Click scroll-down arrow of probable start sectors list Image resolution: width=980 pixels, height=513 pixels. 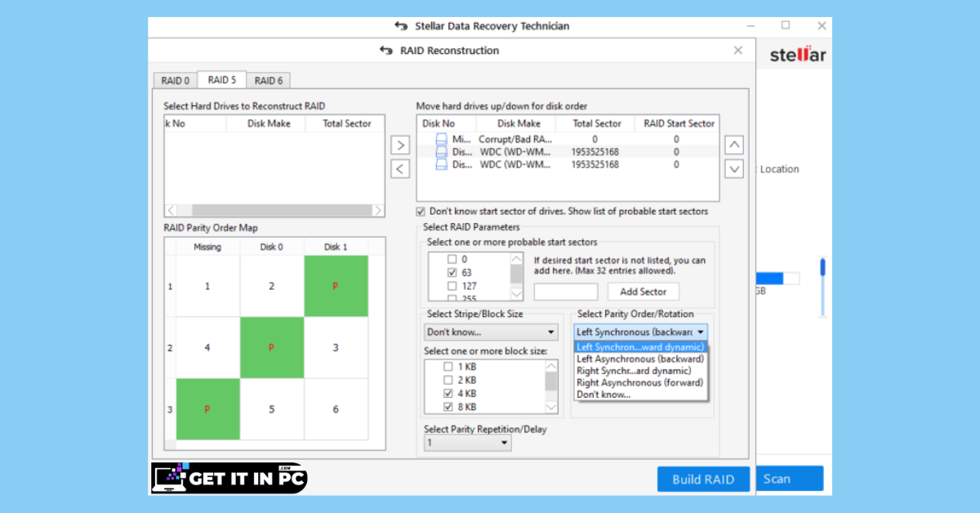[x=516, y=295]
